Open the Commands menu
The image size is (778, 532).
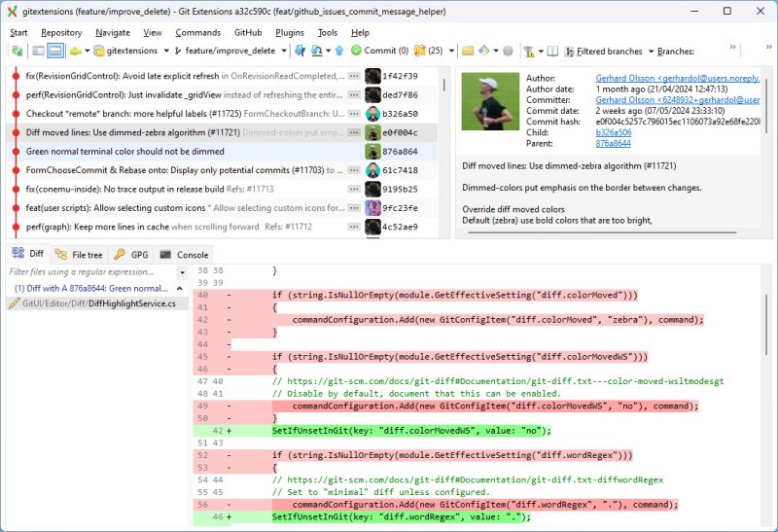198,33
